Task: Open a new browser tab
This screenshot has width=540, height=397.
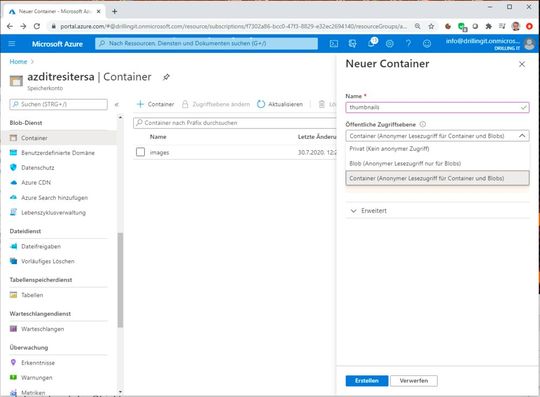Action: pyautogui.click(x=114, y=11)
